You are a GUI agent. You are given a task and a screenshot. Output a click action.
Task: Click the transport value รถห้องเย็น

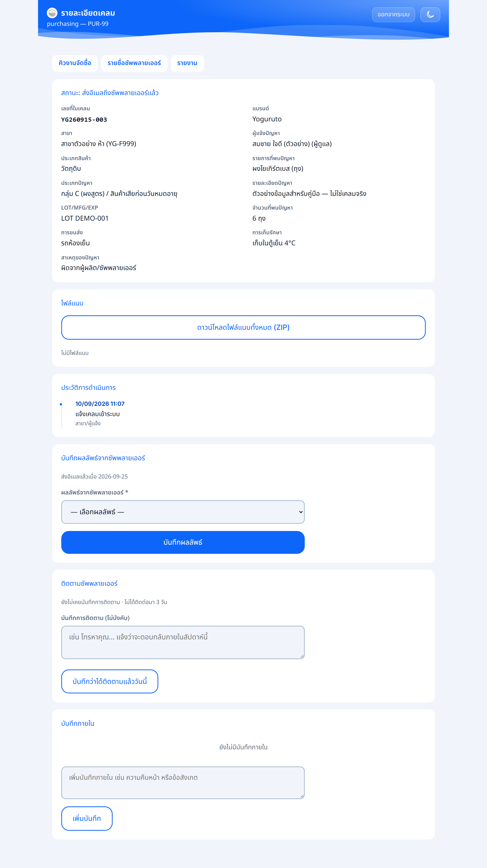(75, 243)
